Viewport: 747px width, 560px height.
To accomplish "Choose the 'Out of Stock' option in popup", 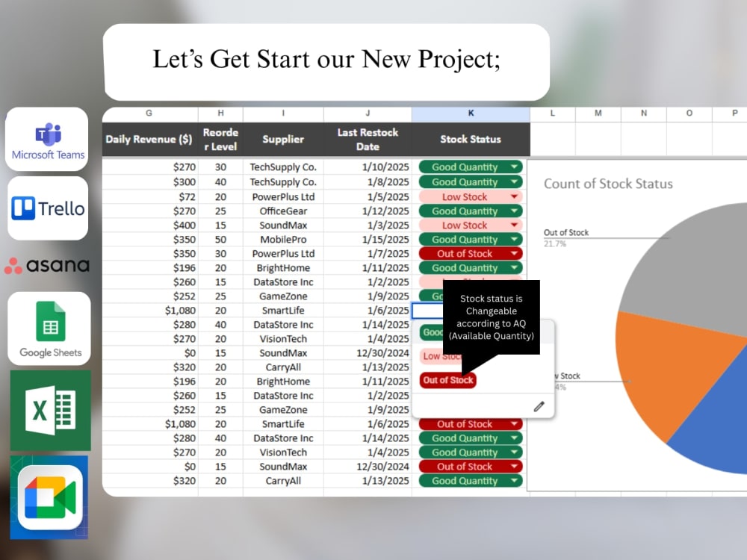I will (447, 380).
